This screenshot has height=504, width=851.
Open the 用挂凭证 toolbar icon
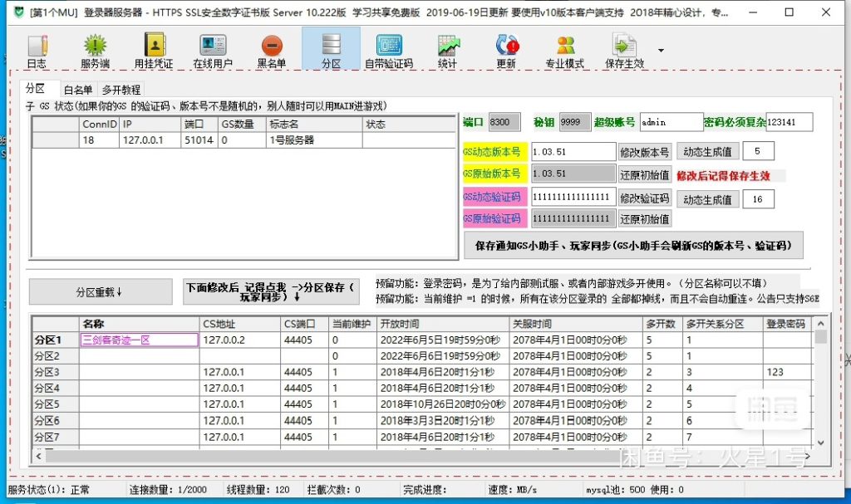pos(154,51)
